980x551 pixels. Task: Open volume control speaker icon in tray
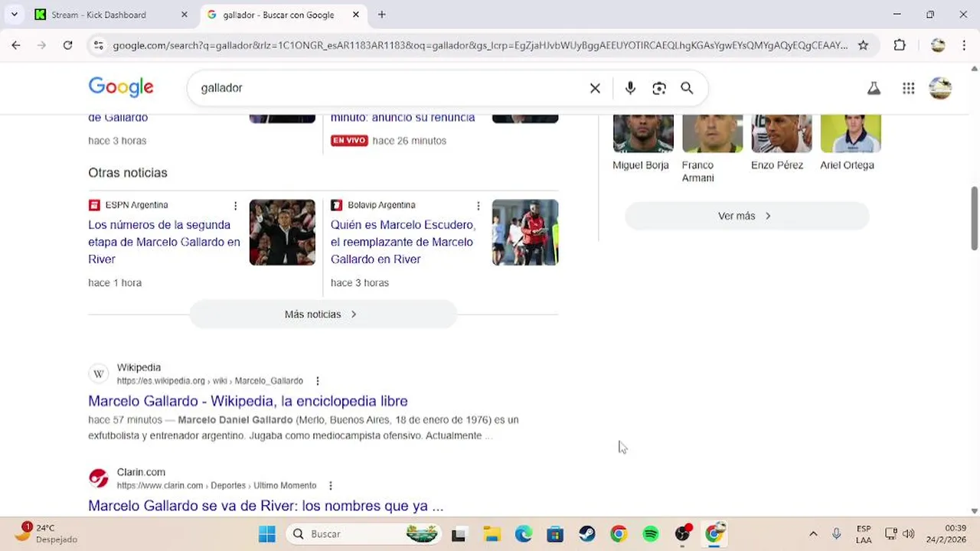tap(908, 534)
